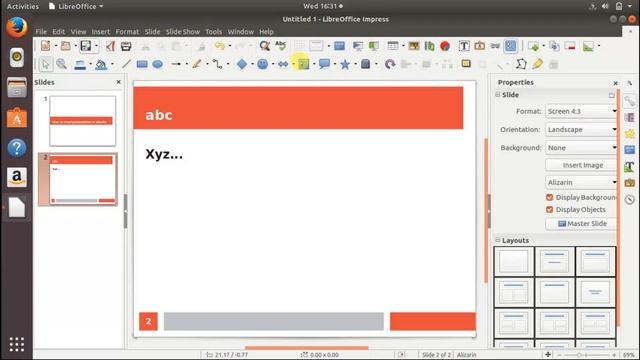This screenshot has width=640, height=360.
Task: Open Orientation dropdown Landscape
Action: pos(581,129)
